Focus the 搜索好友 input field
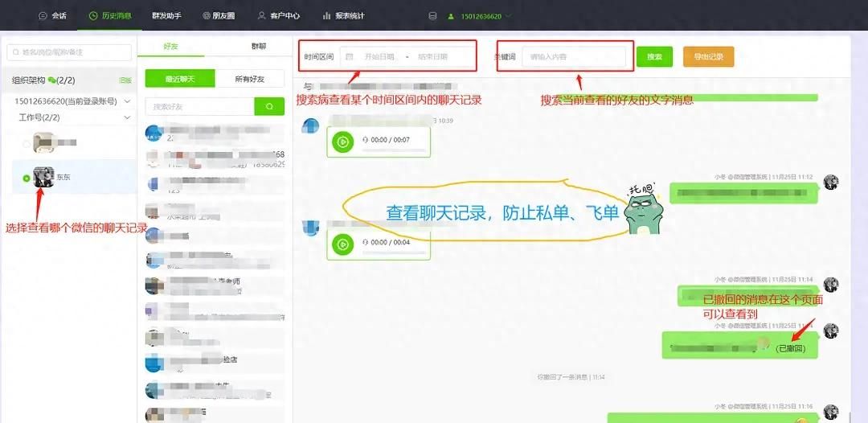Image resolution: width=868 pixels, height=423 pixels. tap(200, 107)
